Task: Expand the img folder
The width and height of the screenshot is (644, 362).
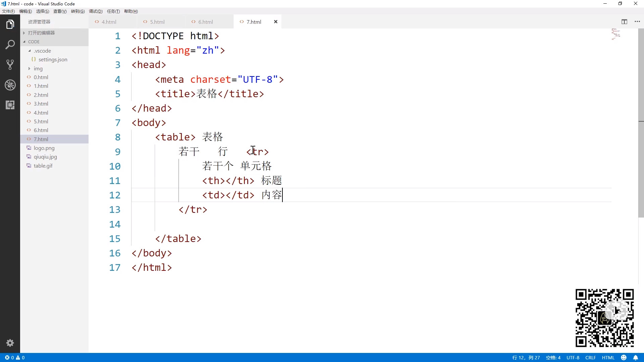Action: (x=38, y=69)
